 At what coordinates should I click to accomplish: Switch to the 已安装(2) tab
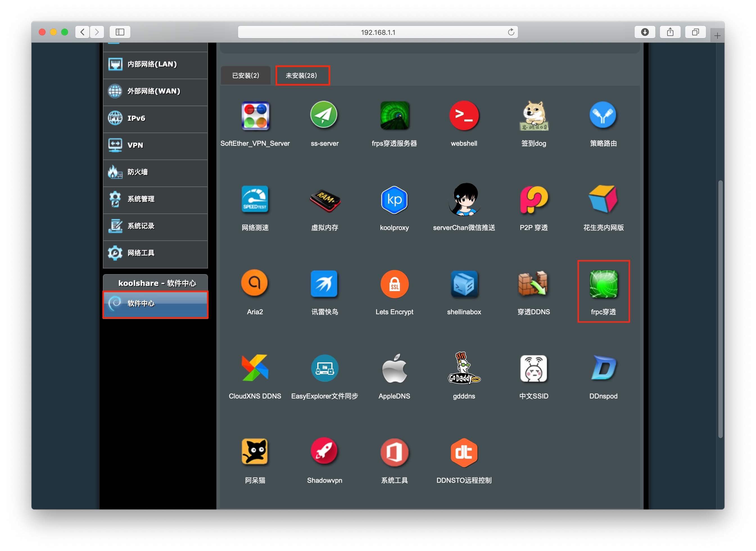(246, 75)
